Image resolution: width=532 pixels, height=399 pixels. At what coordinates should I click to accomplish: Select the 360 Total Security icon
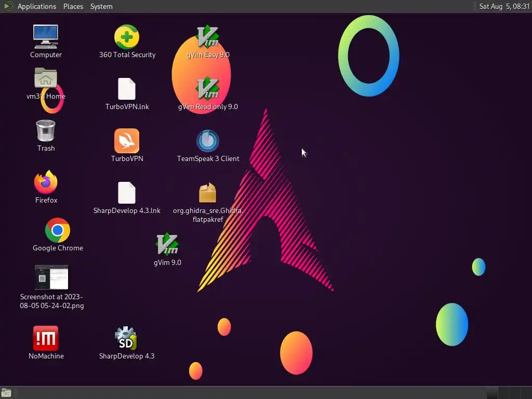pos(127,37)
